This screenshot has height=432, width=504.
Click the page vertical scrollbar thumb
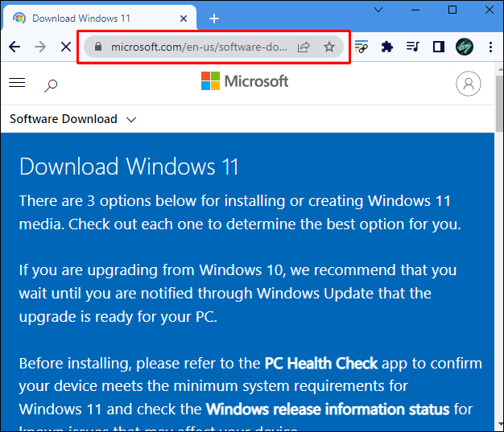499,104
